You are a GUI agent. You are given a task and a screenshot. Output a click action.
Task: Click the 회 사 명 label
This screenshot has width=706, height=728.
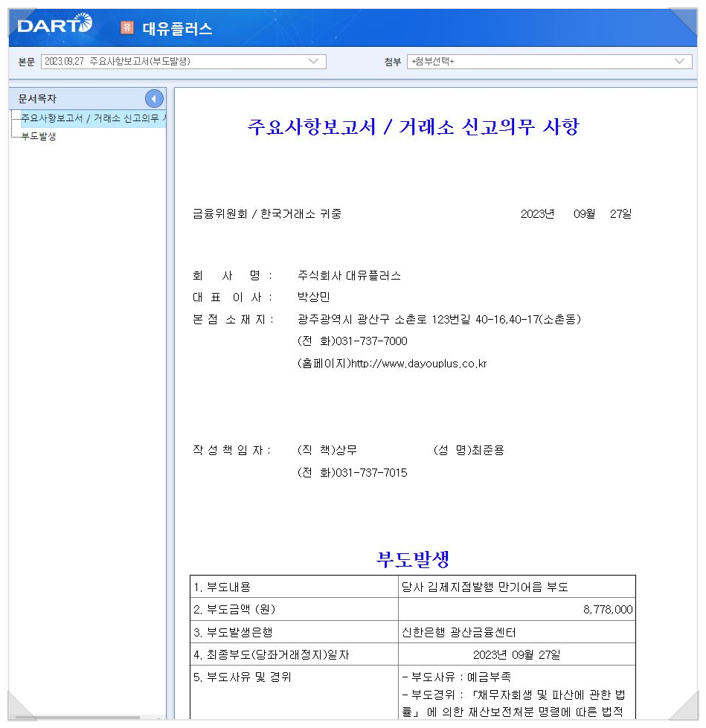point(232,275)
